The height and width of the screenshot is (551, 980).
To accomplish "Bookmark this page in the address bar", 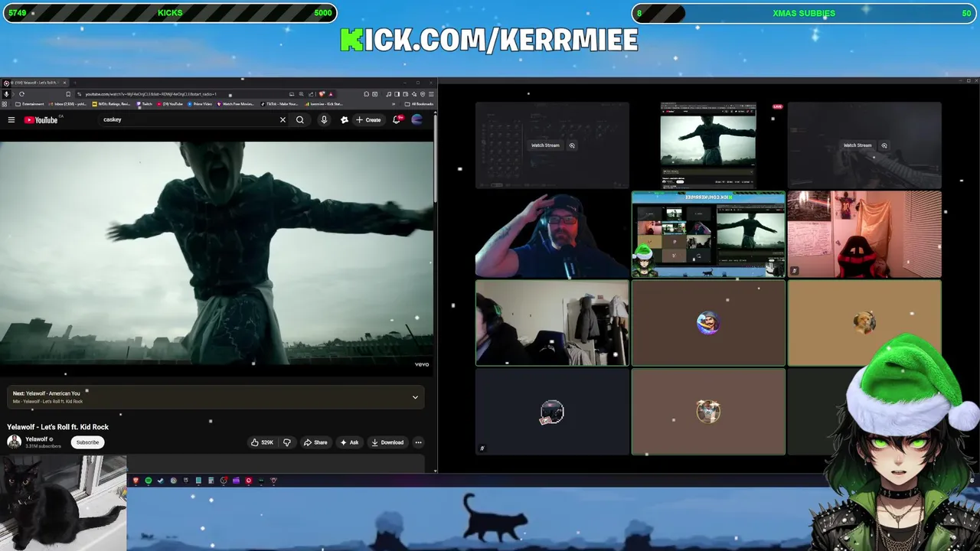I will click(x=68, y=94).
